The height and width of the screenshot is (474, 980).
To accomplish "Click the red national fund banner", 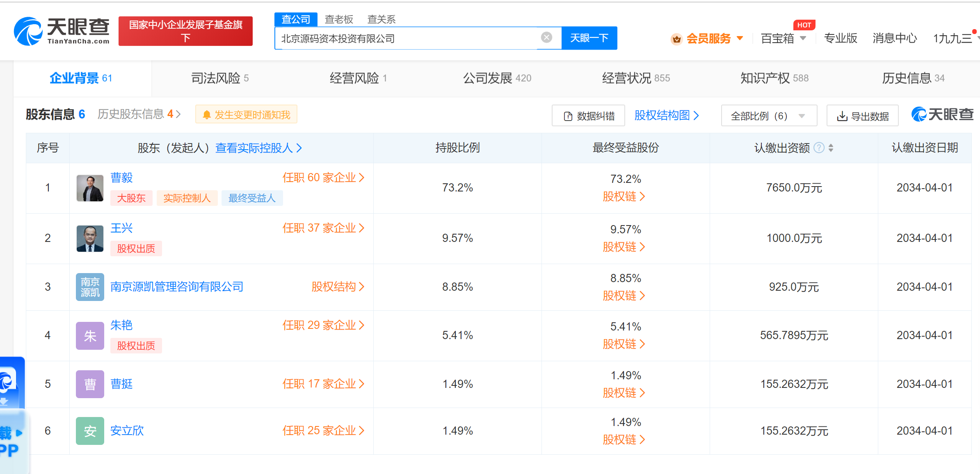I will [x=185, y=31].
